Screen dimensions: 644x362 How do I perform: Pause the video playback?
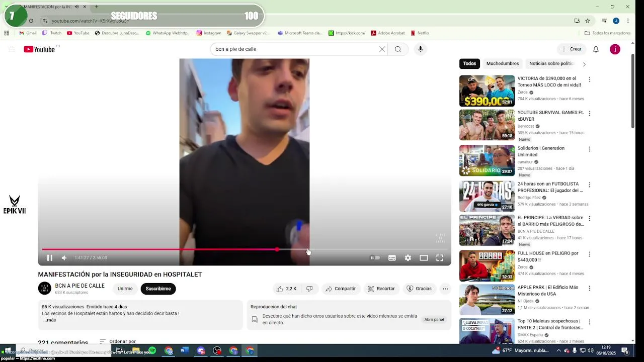pyautogui.click(x=50, y=258)
